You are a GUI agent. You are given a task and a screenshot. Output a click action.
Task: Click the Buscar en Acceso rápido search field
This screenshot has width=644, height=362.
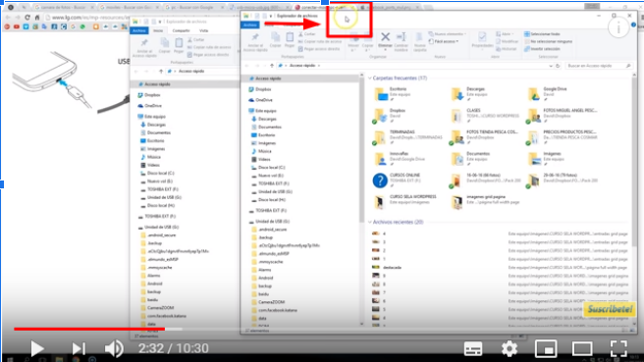click(598, 66)
